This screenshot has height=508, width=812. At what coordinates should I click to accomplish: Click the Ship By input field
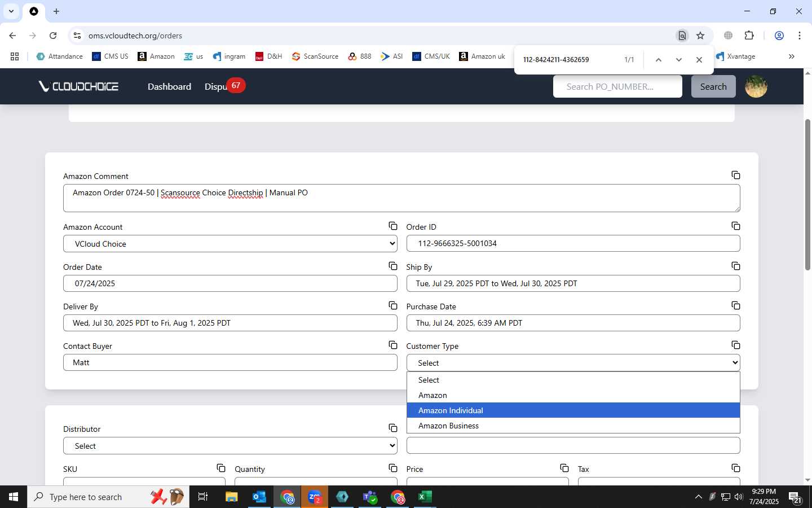(x=573, y=283)
